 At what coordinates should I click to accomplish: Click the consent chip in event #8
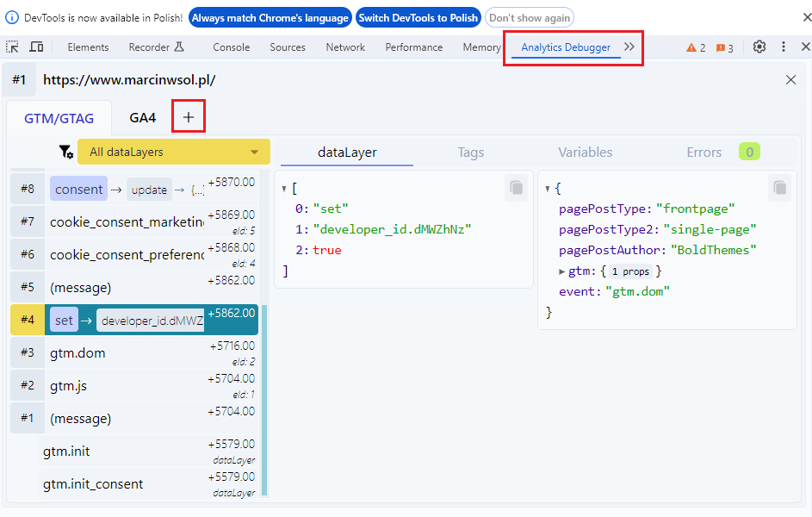[x=78, y=189]
